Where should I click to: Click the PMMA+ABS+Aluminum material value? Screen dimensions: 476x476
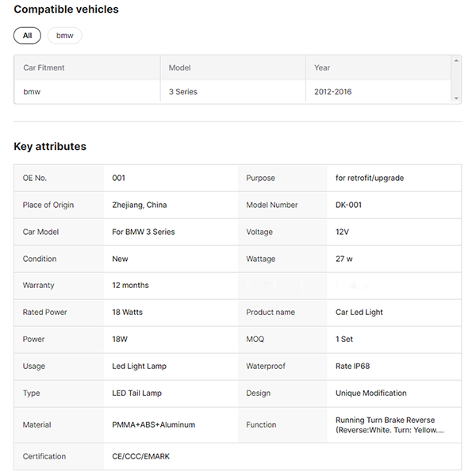click(x=153, y=425)
